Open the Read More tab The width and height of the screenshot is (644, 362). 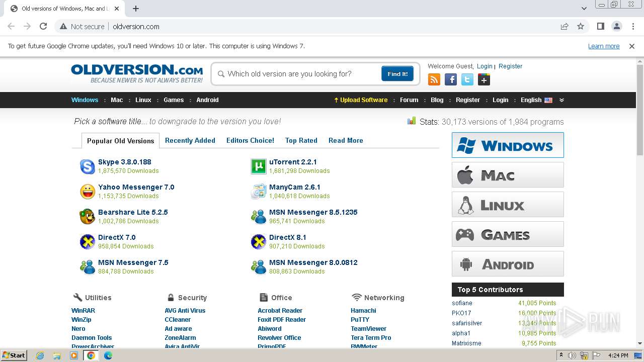coord(346,140)
